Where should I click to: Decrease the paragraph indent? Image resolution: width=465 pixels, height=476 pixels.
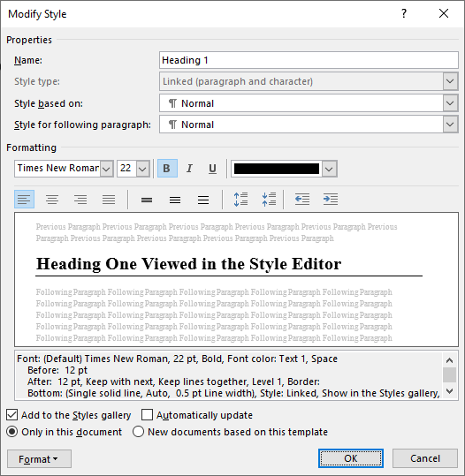pyautogui.click(x=302, y=200)
